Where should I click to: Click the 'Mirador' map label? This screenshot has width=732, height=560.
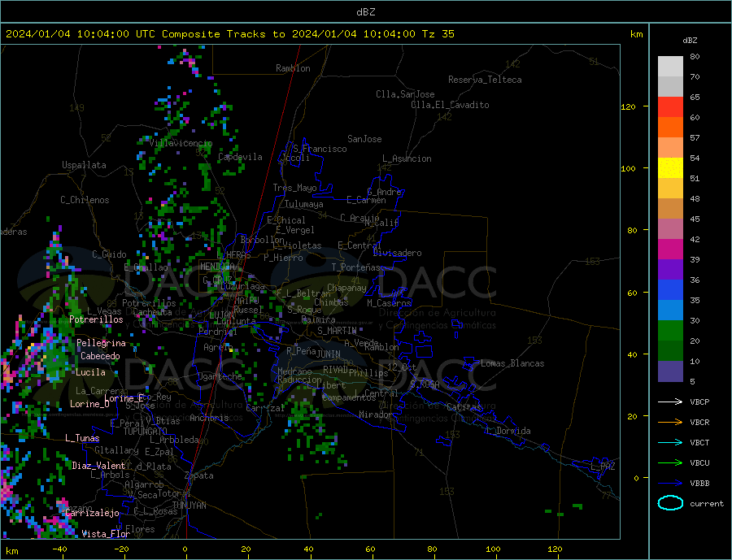coord(377,415)
